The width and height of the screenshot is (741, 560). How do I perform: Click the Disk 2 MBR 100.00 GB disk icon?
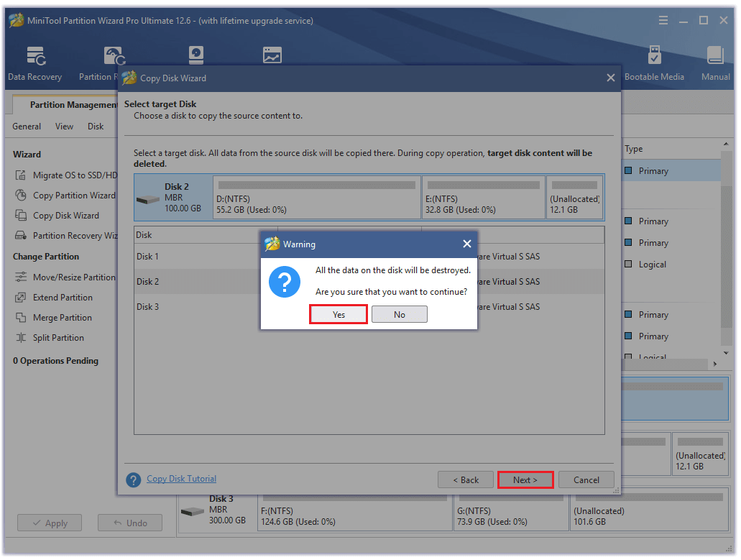(x=148, y=199)
